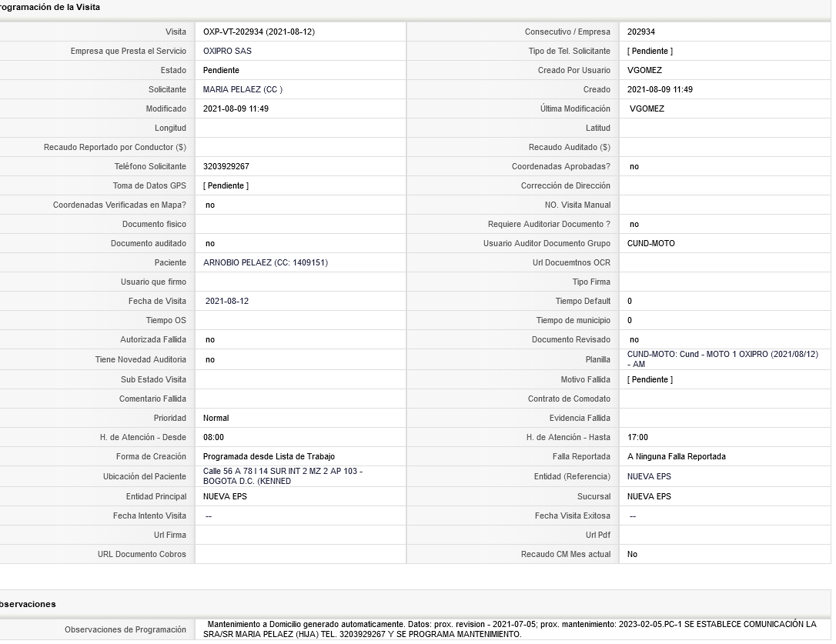The width and height of the screenshot is (836, 644).
Task: Click the 'Url Pdf' label
Action: (599, 536)
